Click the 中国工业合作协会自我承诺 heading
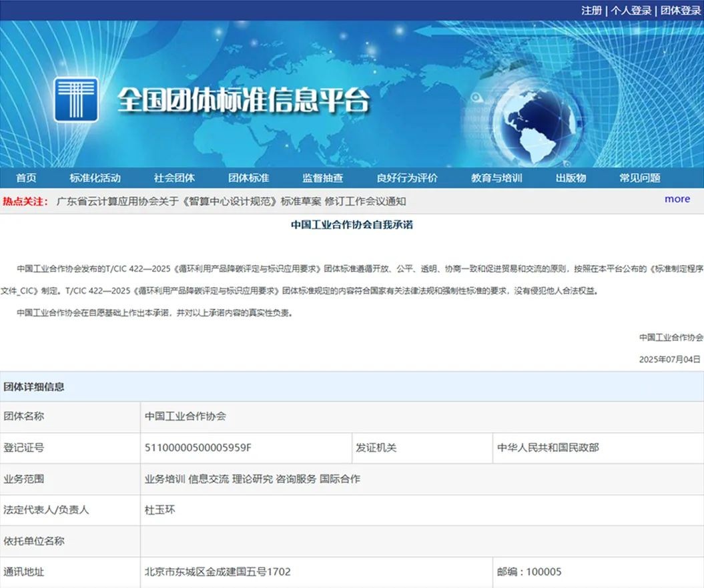 (x=352, y=225)
